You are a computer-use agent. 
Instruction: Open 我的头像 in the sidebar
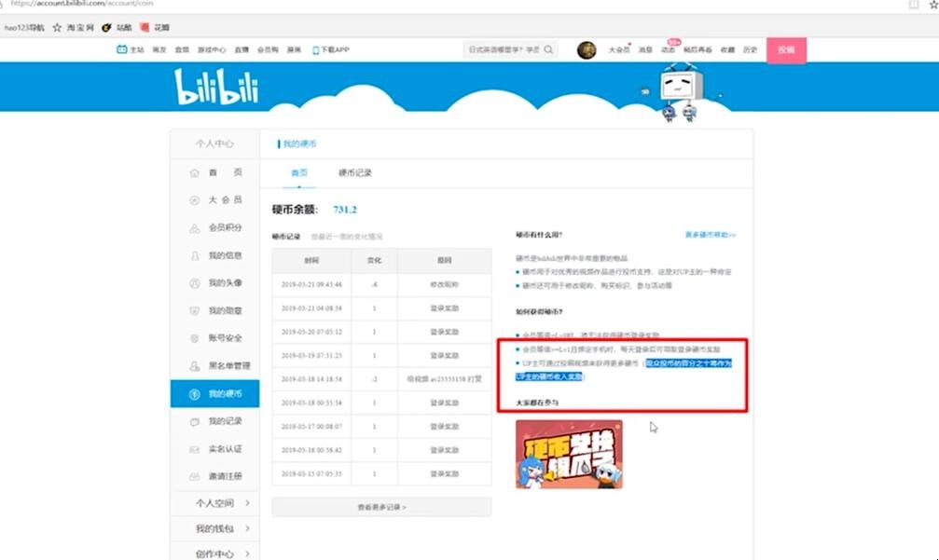224,283
